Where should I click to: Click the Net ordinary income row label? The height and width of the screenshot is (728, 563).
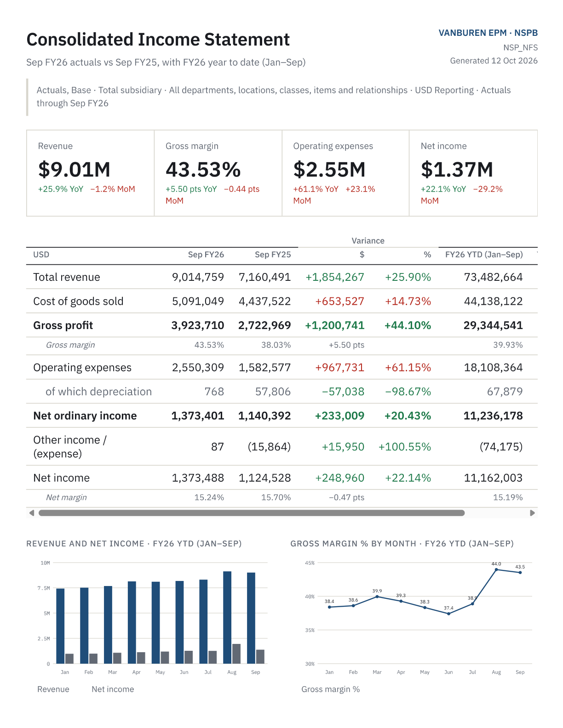click(85, 416)
